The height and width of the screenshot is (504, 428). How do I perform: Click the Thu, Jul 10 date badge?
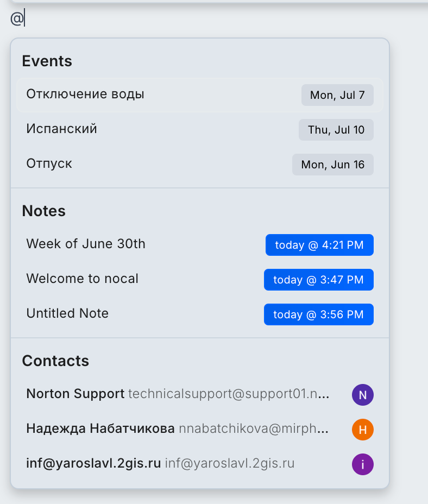pos(336,130)
